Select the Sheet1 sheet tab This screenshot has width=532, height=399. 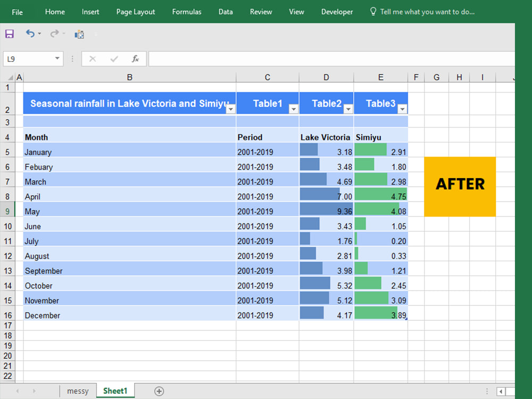click(x=115, y=391)
